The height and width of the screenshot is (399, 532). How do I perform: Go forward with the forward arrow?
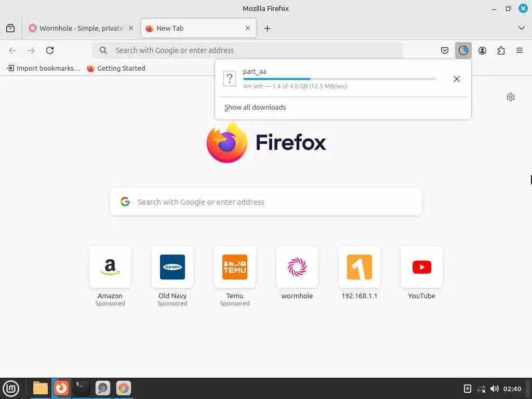click(x=31, y=50)
